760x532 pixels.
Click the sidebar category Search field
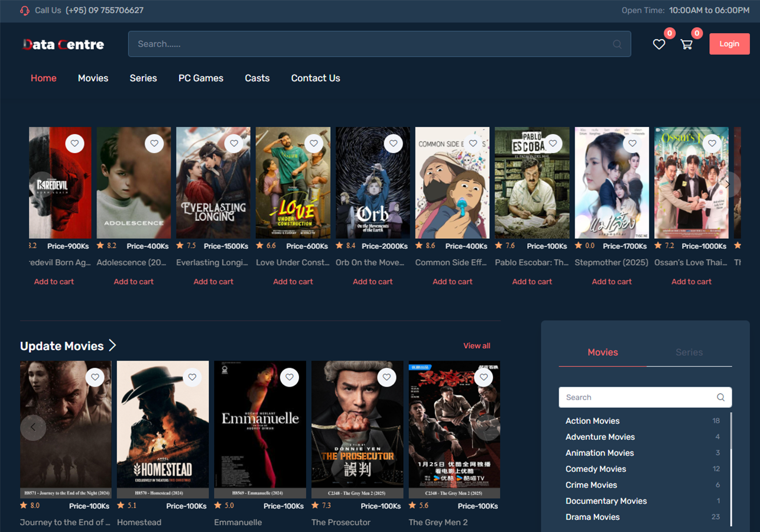coord(645,397)
